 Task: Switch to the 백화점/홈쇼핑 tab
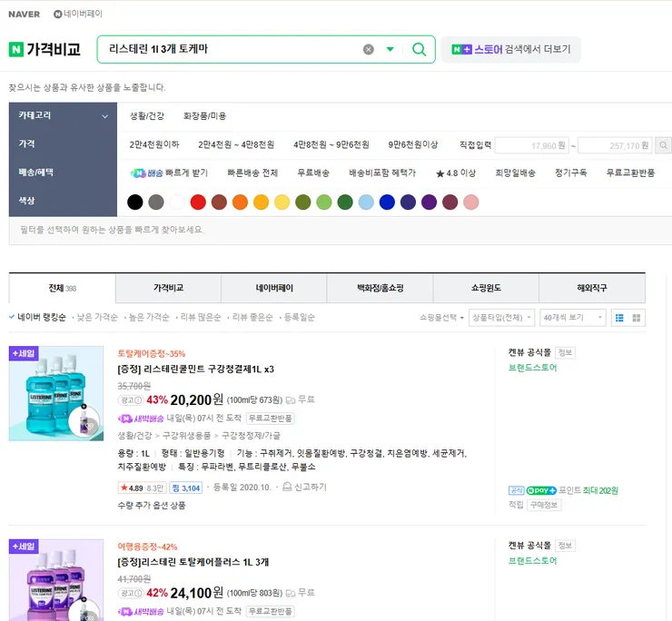pyautogui.click(x=380, y=288)
